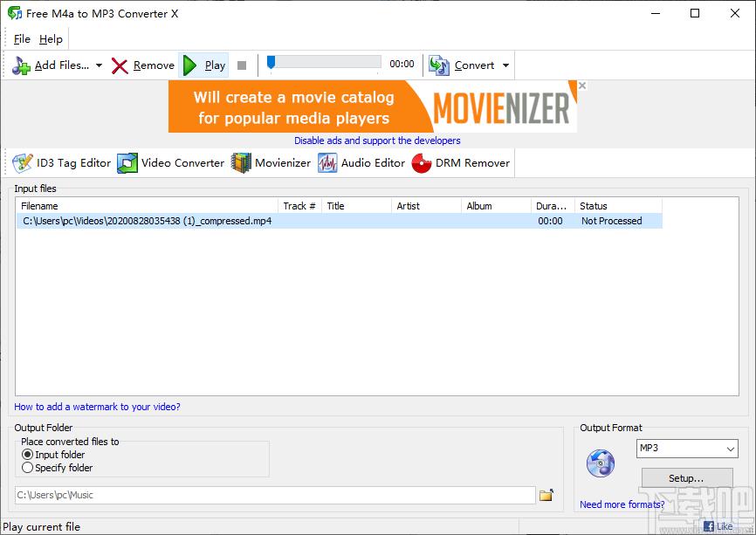This screenshot has width=756, height=535.
Task: Browse for output folder icon
Action: 546,495
